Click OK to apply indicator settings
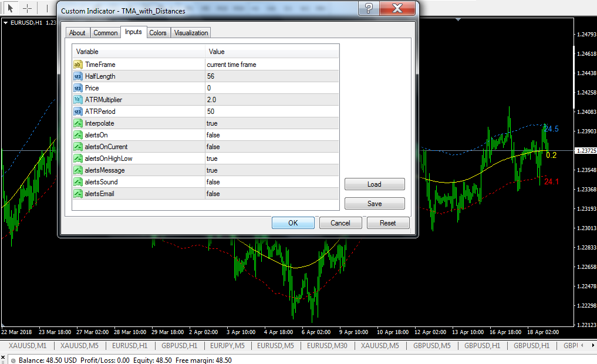Image resolution: width=597 pixels, height=364 pixels. [293, 223]
